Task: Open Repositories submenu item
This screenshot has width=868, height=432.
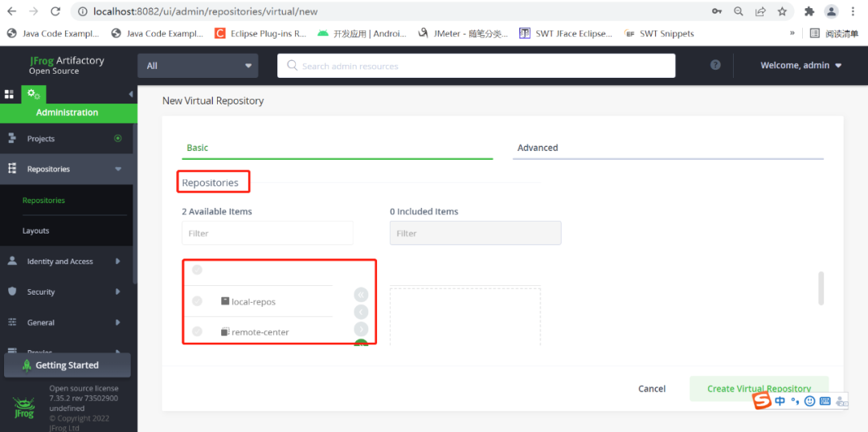Action: pyautogui.click(x=43, y=200)
